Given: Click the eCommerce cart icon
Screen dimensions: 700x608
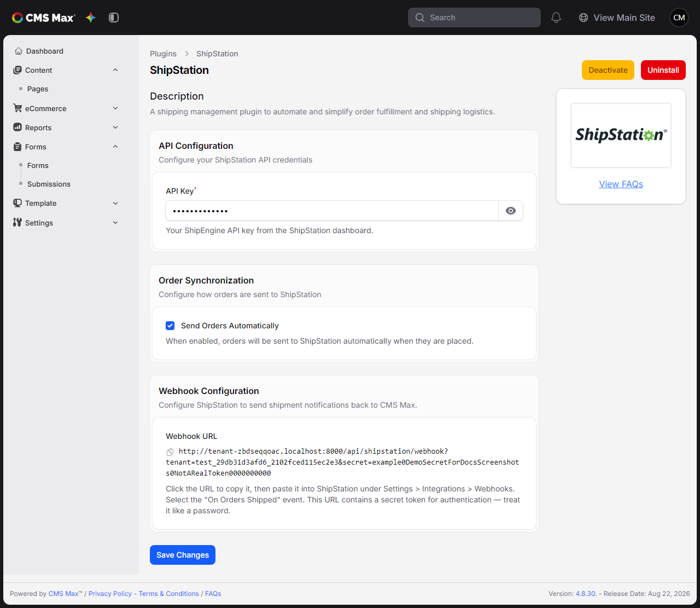Looking at the screenshot, I should 17,108.
